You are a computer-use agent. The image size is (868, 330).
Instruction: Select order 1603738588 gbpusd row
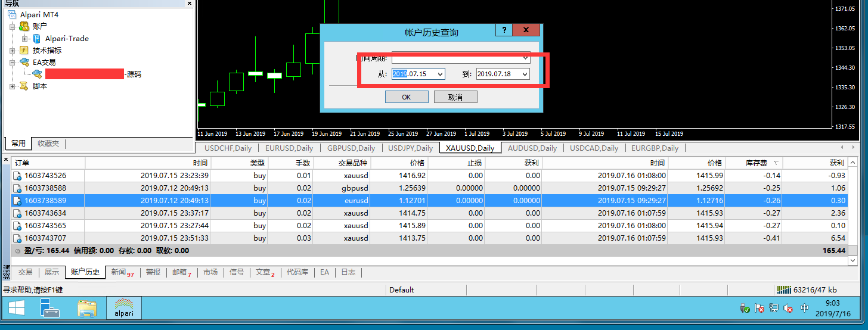[429, 188]
